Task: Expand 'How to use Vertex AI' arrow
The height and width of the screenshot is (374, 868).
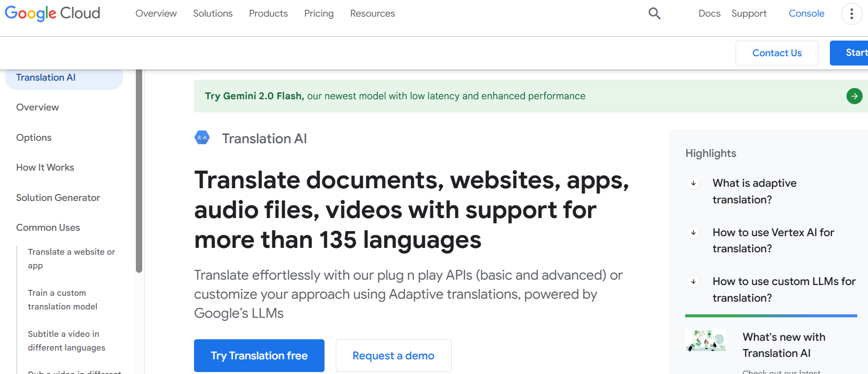Action: (x=693, y=233)
